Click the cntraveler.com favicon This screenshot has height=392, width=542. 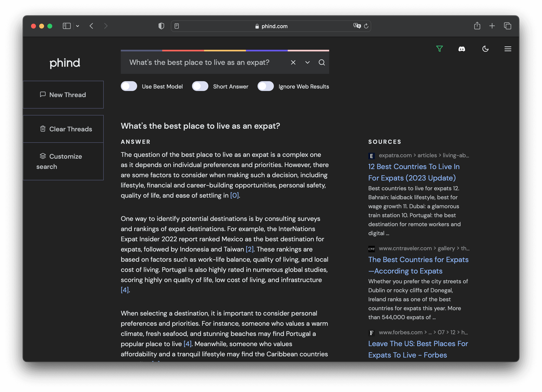tap(371, 249)
